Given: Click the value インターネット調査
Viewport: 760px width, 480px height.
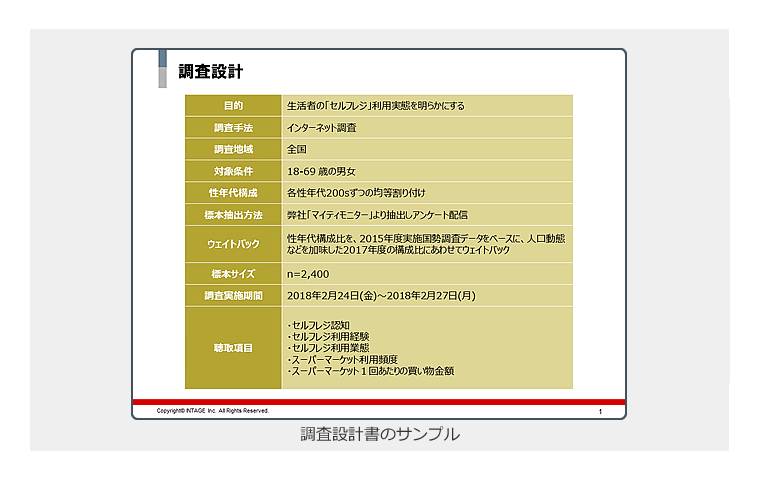Looking at the screenshot, I should (x=321, y=128).
